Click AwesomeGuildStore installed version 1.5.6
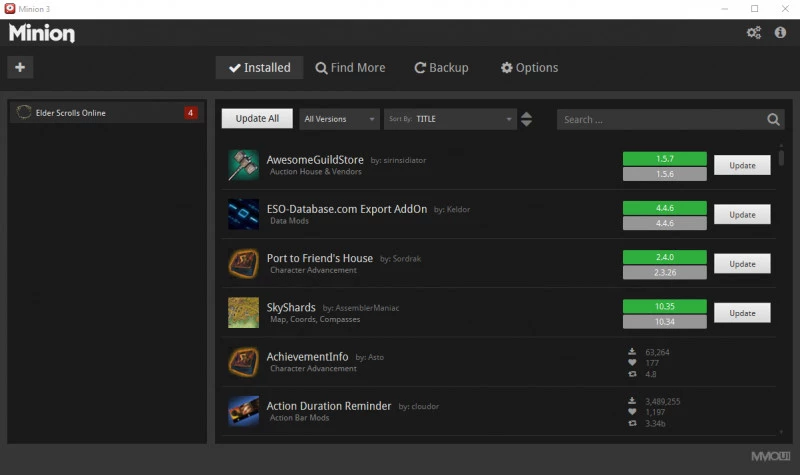Image resolution: width=800 pixels, height=475 pixels. click(664, 174)
